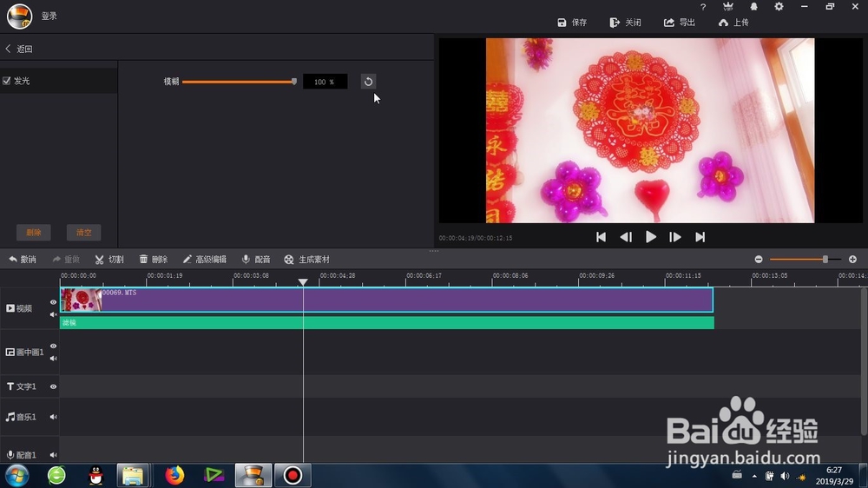
Task: Hide the 视频 track with eye icon
Action: pos(53,302)
